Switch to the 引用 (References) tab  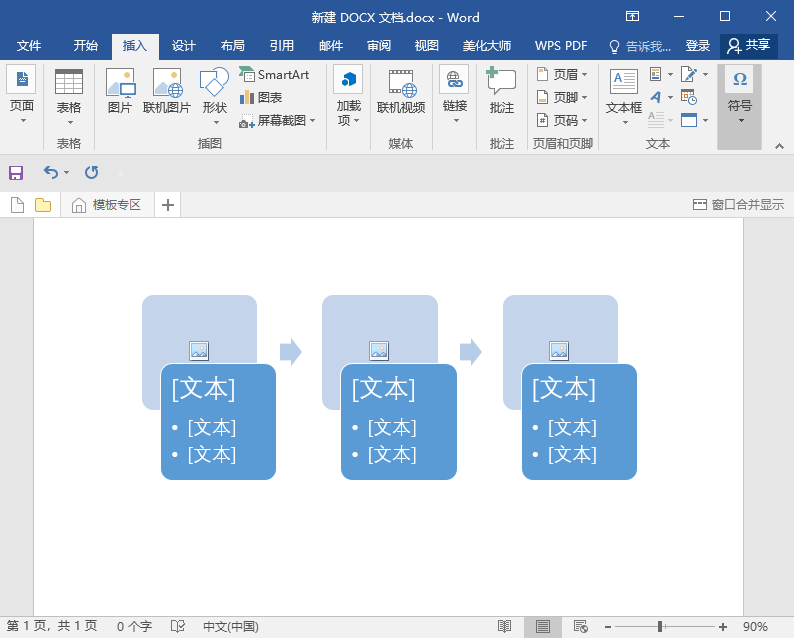pos(282,46)
